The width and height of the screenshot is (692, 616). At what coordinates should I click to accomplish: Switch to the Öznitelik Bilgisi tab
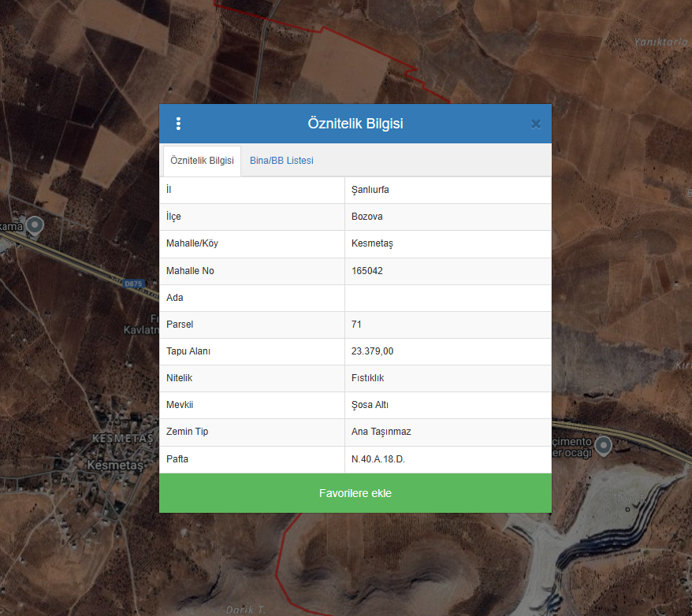click(202, 161)
